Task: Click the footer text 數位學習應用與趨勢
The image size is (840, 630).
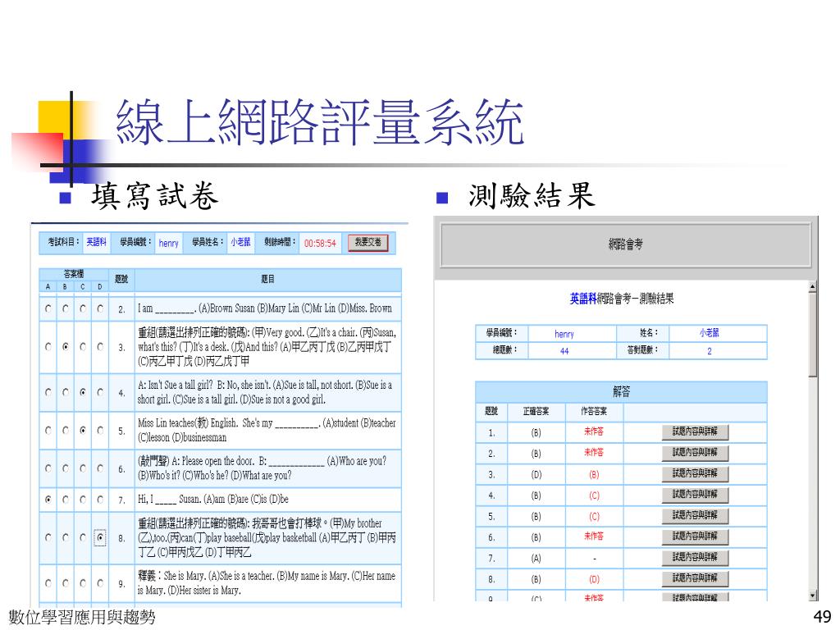Action: (x=82, y=617)
